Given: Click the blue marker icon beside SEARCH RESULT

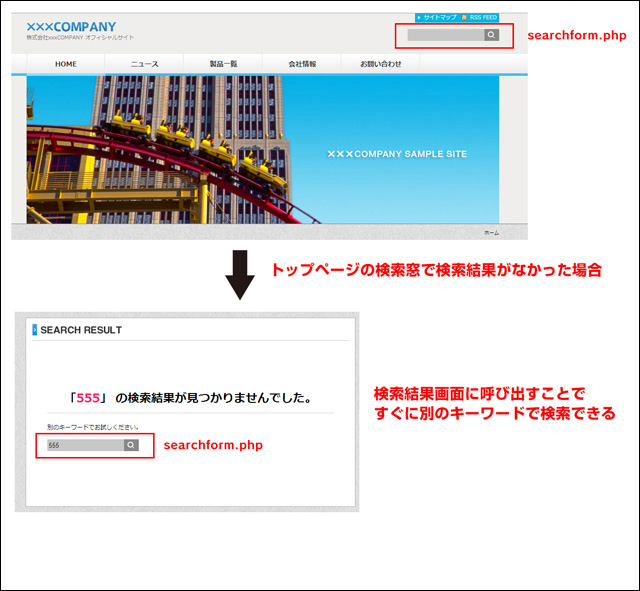Looking at the screenshot, I should coord(34,329).
